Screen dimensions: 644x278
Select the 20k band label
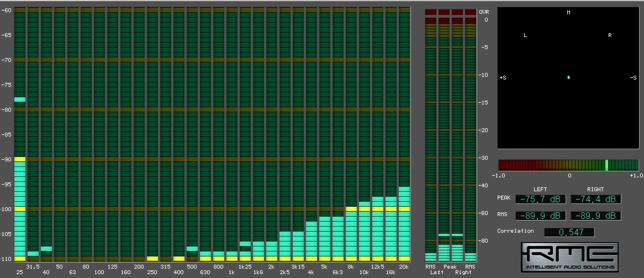pos(404,267)
